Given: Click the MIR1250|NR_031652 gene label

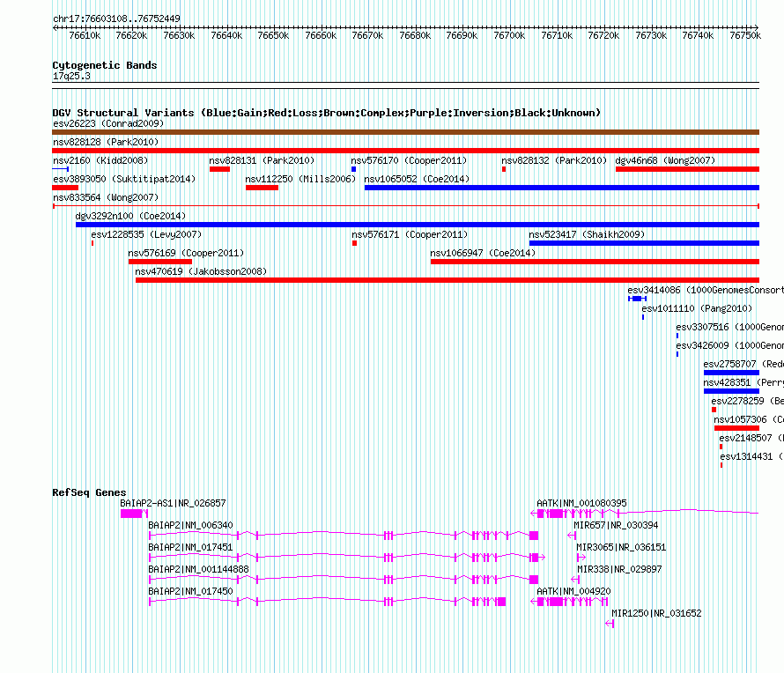Looking at the screenshot, I should tap(656, 613).
